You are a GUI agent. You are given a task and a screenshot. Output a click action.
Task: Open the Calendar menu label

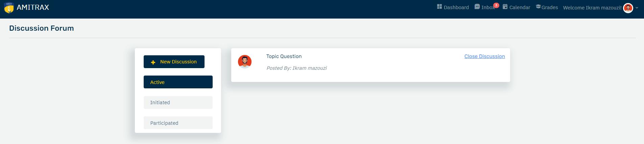pyautogui.click(x=520, y=7)
